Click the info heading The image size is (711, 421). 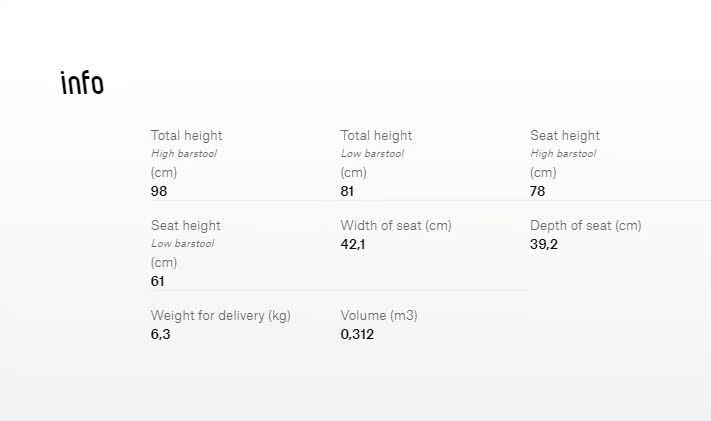tap(82, 83)
